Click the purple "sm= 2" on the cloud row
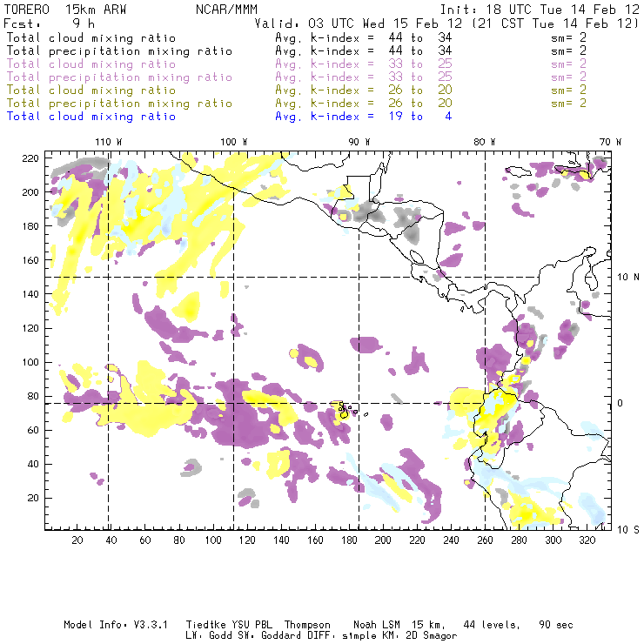This screenshot has width=644, height=644. coord(568,64)
